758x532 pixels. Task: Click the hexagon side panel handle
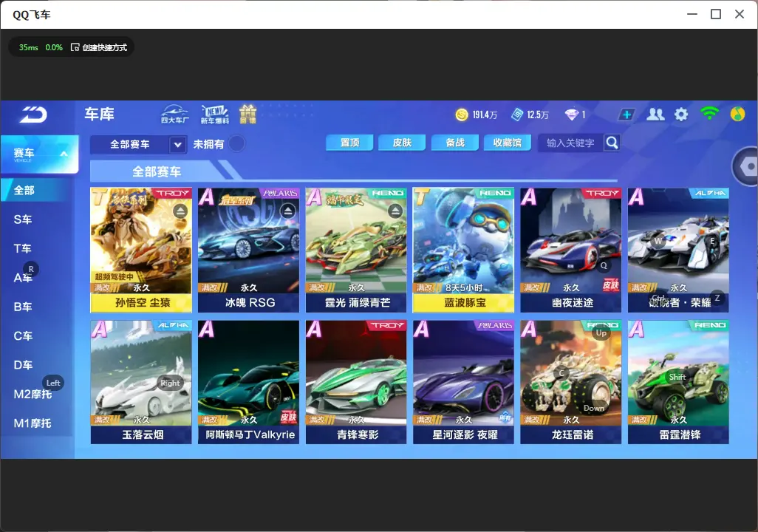(747, 166)
